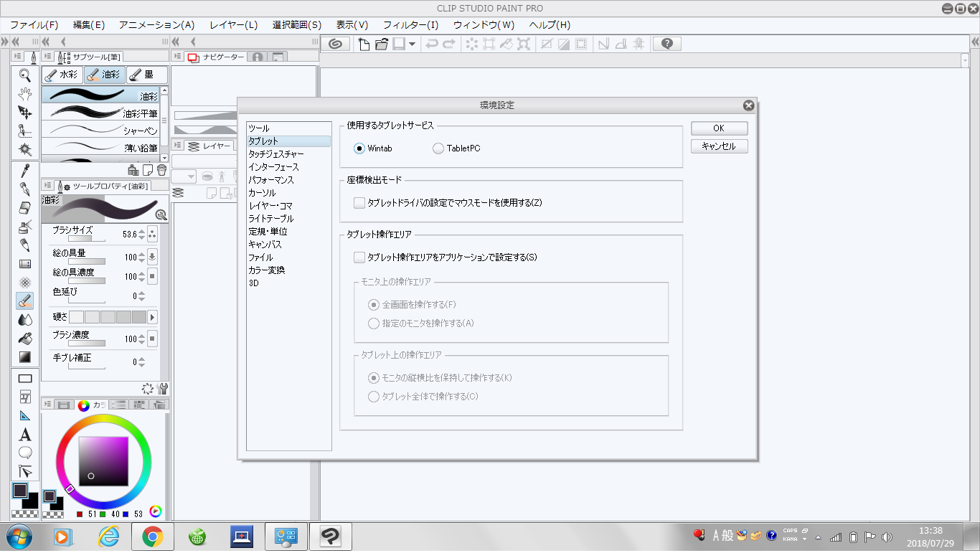Switch to the 水彩 sub tool tab
Viewport: 980px width, 553px height.
pyautogui.click(x=61, y=75)
